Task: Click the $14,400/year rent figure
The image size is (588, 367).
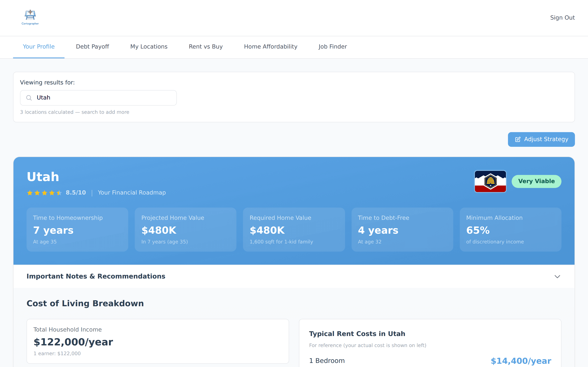Action: click(x=521, y=361)
